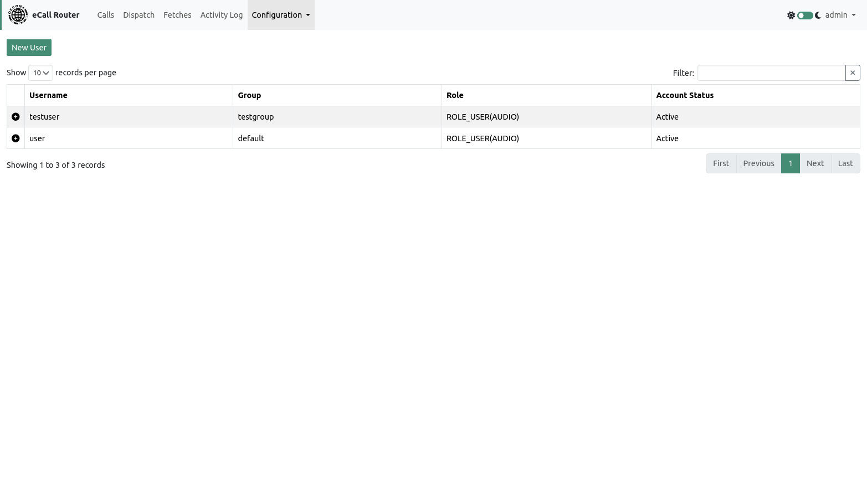The image size is (867, 504).
Task: Click the moon dark-mode icon
Action: click(818, 16)
